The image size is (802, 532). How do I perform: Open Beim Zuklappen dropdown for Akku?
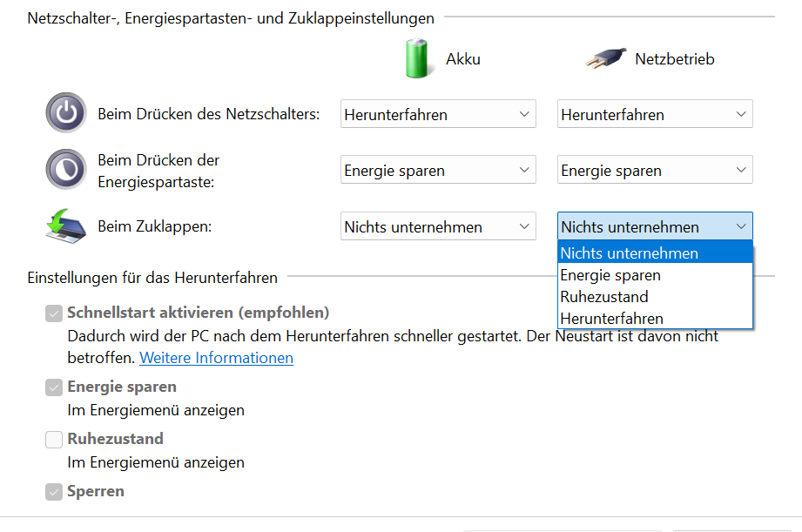(438, 227)
